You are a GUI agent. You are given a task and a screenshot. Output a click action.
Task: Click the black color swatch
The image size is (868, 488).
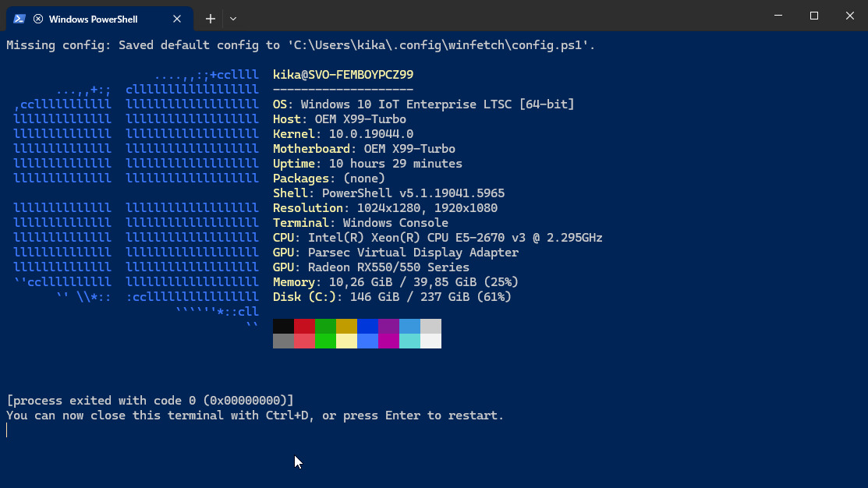pyautogui.click(x=283, y=326)
